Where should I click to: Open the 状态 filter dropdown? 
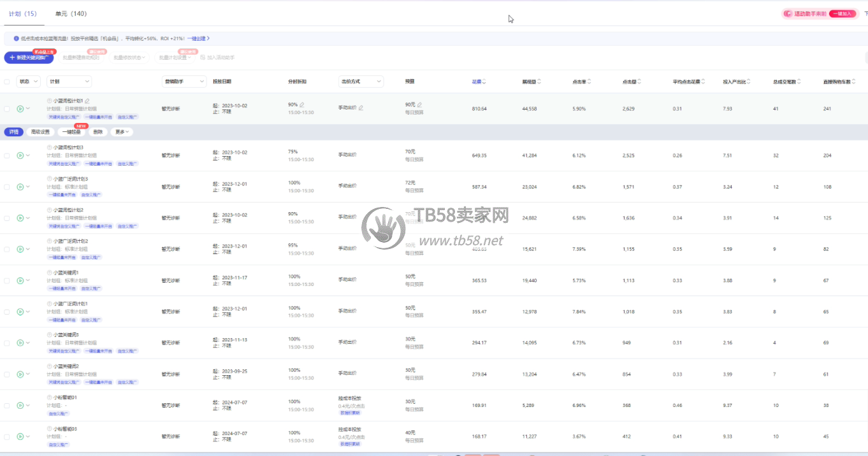29,82
